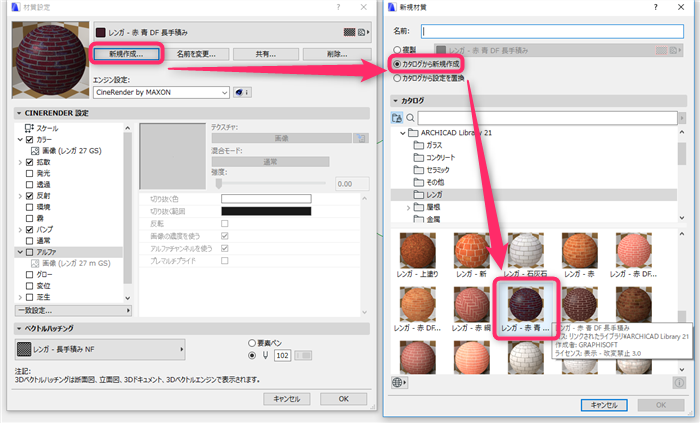Viewport: 700px width, 423px height.
Task: Click the black 切り抜く範囲 color swatch
Action: tap(266, 211)
